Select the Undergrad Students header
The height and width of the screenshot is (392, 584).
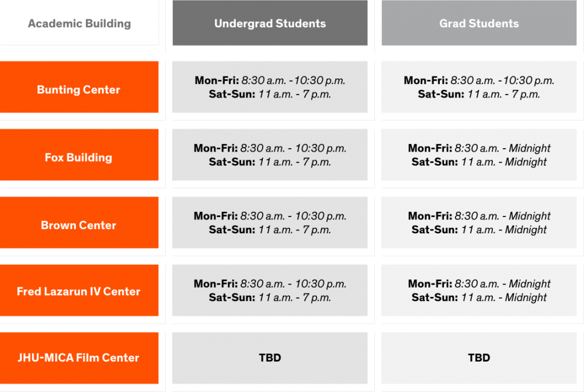[x=270, y=23]
